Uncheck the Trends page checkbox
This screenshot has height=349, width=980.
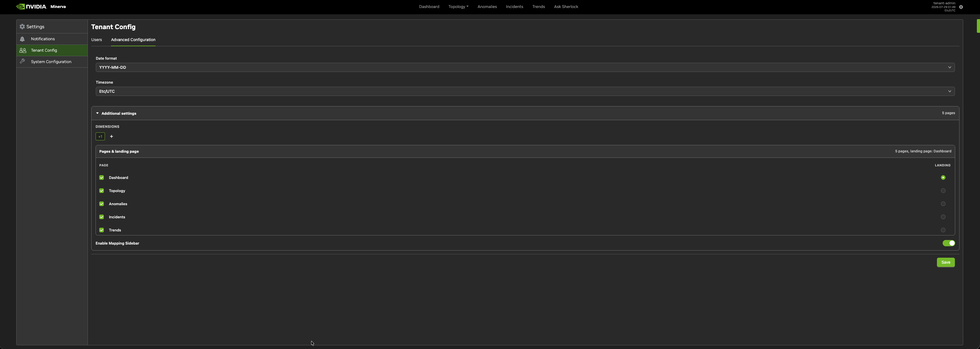point(102,230)
